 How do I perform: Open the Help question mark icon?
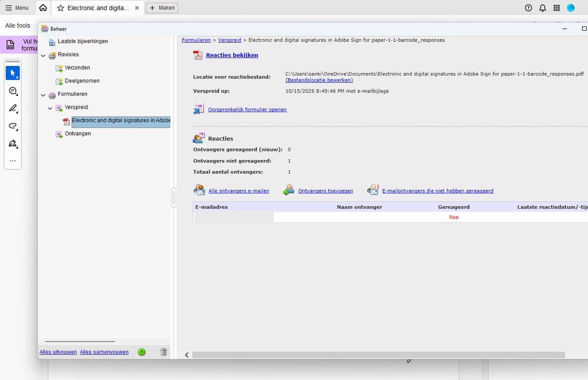[x=528, y=8]
